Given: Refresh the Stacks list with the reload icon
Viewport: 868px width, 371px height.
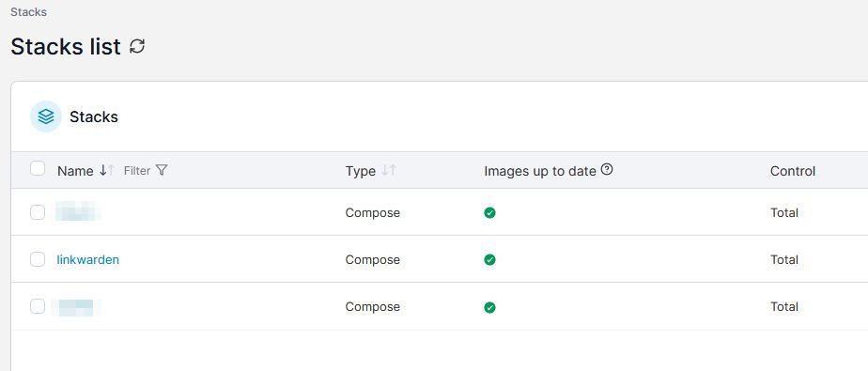Looking at the screenshot, I should pos(137,46).
